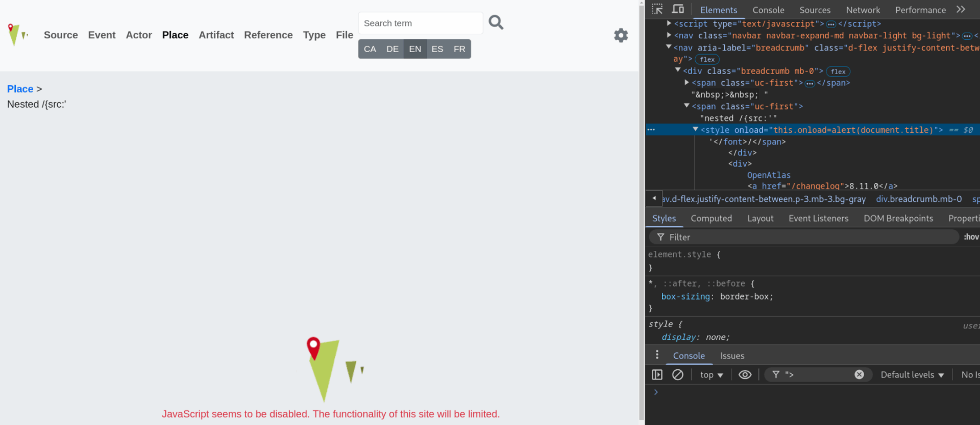Collapse the nav breadcrumb node
The height and width of the screenshot is (425, 980).
click(669, 46)
